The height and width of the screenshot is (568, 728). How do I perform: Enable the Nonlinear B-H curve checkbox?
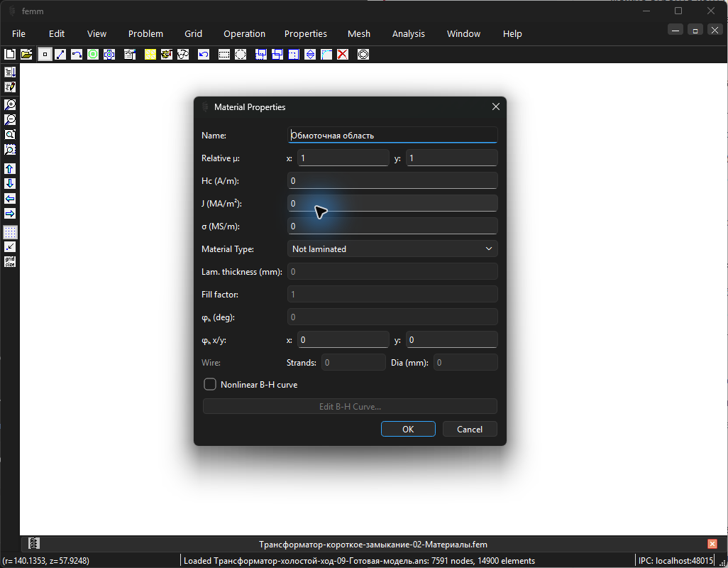tap(210, 385)
